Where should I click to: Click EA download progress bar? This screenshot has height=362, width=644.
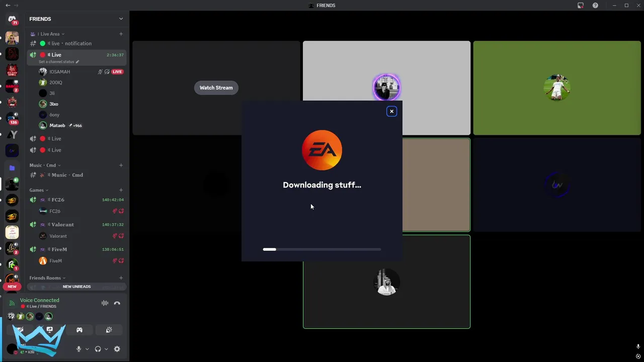(322, 249)
